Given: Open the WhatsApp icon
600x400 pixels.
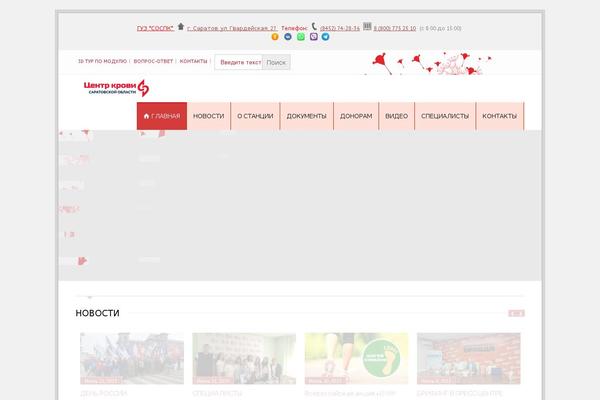Looking at the screenshot, I should tap(301, 37).
